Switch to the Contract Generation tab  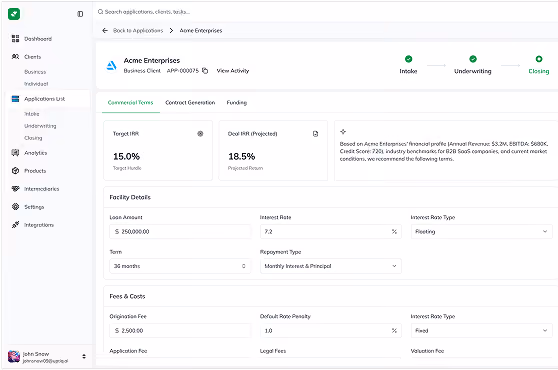[190, 102]
